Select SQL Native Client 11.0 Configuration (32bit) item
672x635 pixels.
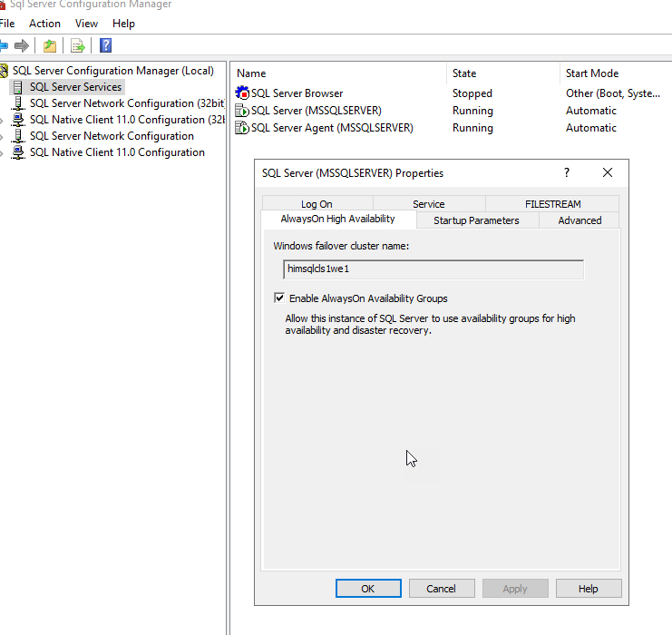127,120
